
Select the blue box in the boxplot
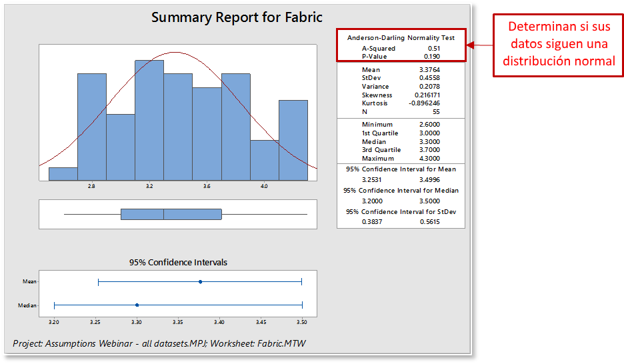tap(171, 214)
